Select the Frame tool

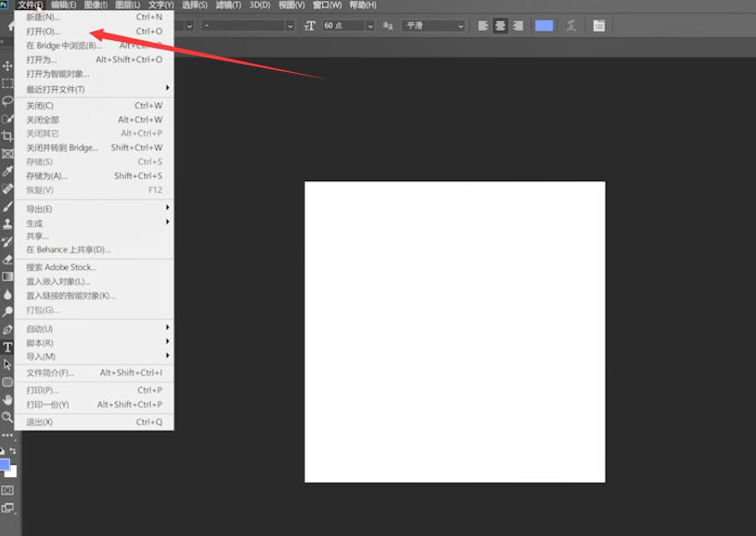point(8,154)
